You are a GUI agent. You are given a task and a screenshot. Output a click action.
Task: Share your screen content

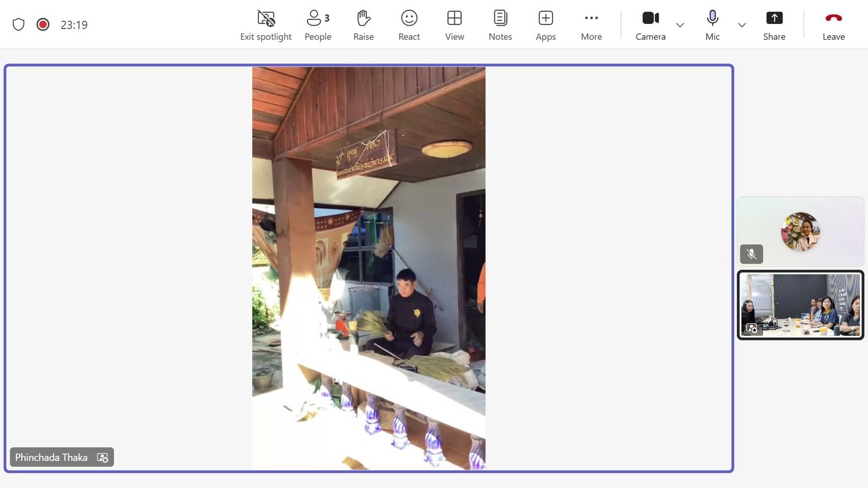coord(774,25)
